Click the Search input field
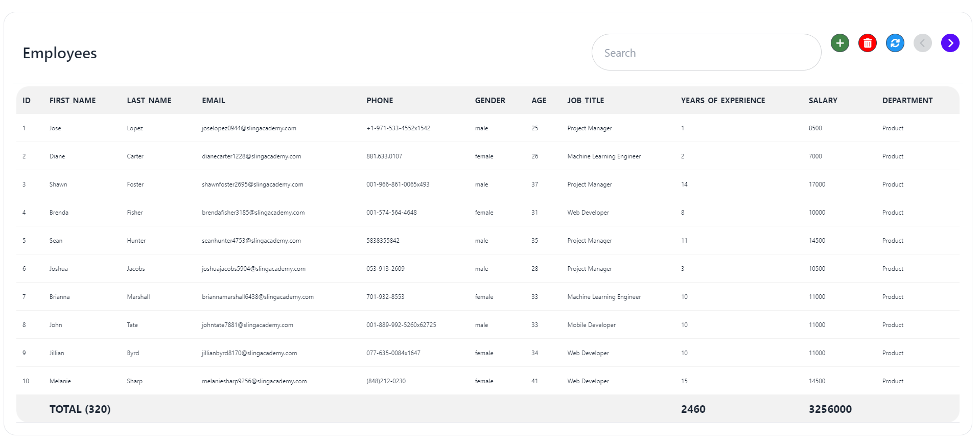Screen dimensions: 980x442 tap(706, 53)
